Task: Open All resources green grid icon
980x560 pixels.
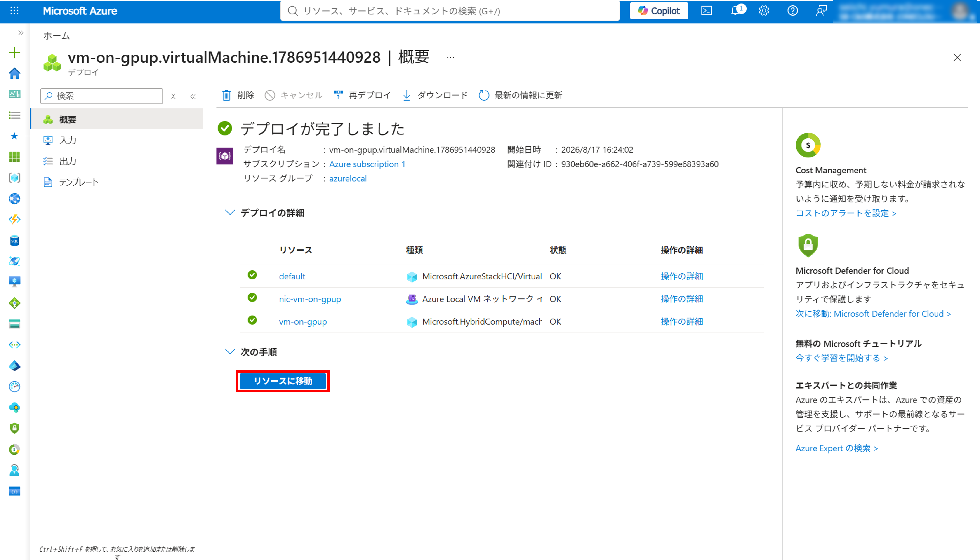Action: [14, 157]
